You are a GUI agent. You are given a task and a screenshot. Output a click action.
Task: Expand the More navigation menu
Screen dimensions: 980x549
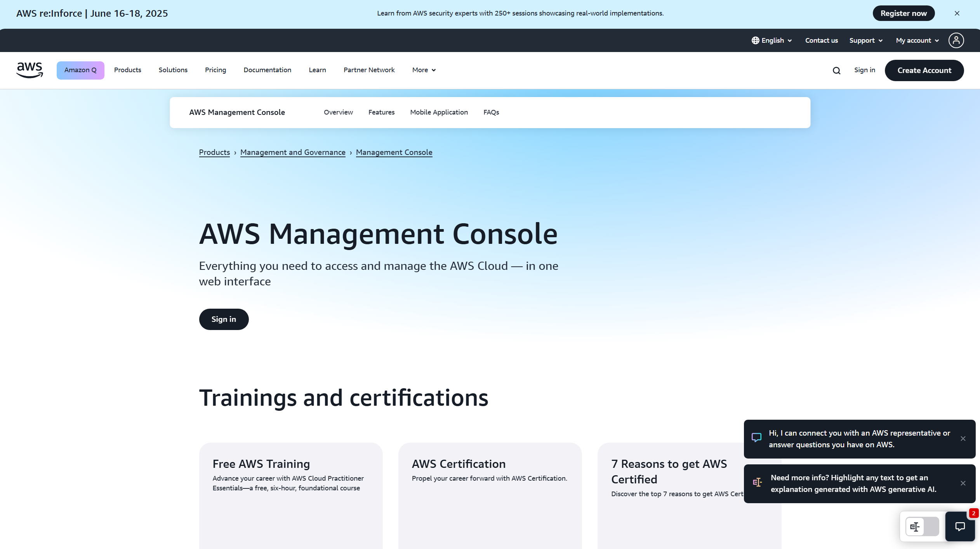coord(424,70)
